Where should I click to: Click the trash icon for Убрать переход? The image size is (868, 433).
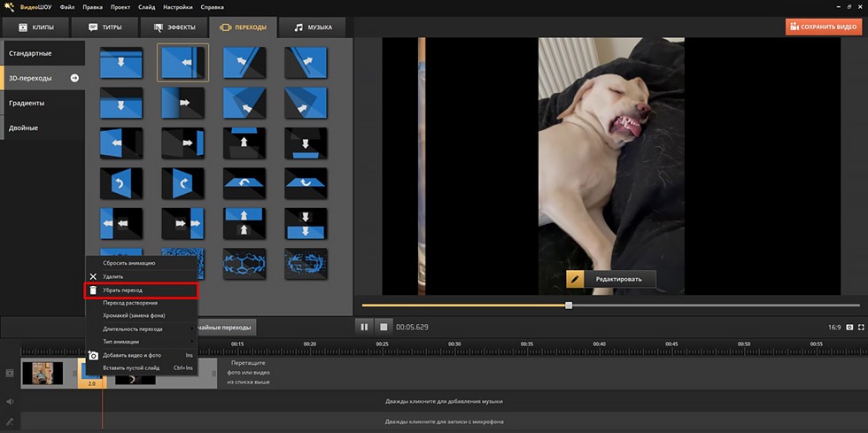coord(93,290)
